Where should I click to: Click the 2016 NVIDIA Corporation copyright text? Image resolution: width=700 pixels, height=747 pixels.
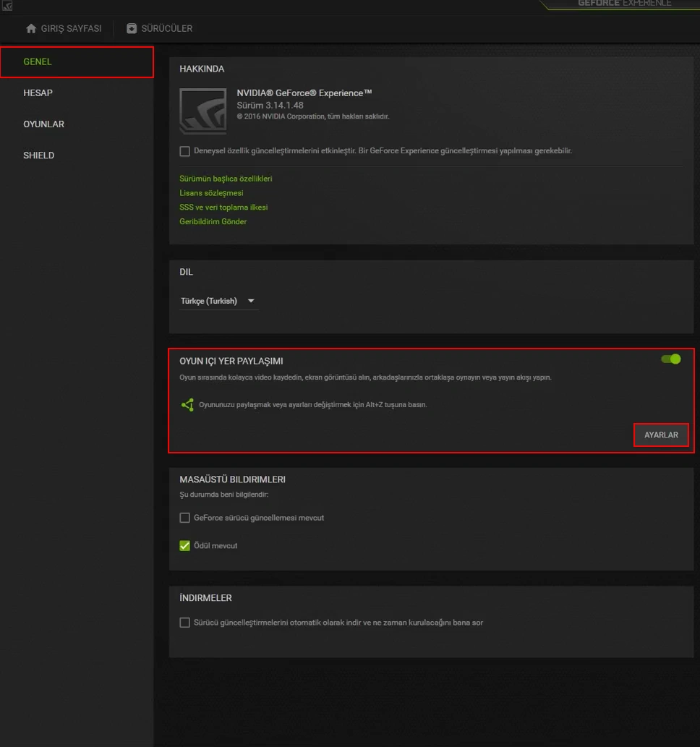pyautogui.click(x=313, y=116)
